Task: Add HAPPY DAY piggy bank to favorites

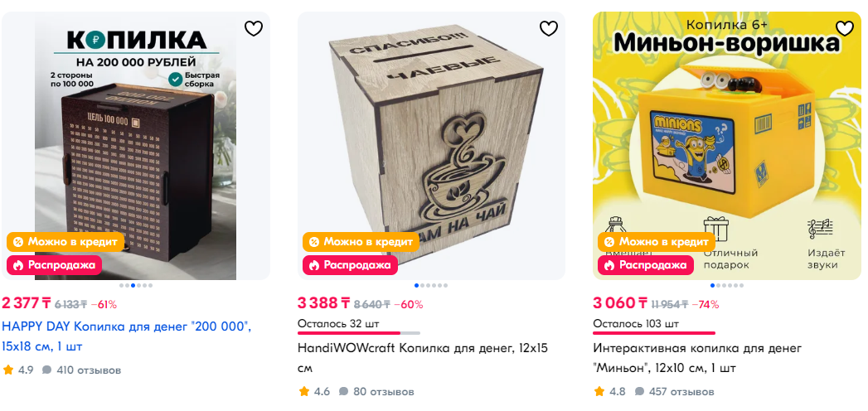Action: click(x=254, y=28)
